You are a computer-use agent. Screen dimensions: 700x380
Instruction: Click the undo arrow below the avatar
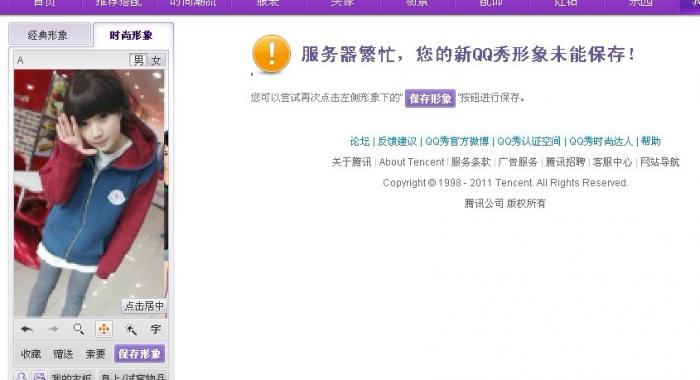click(27, 330)
